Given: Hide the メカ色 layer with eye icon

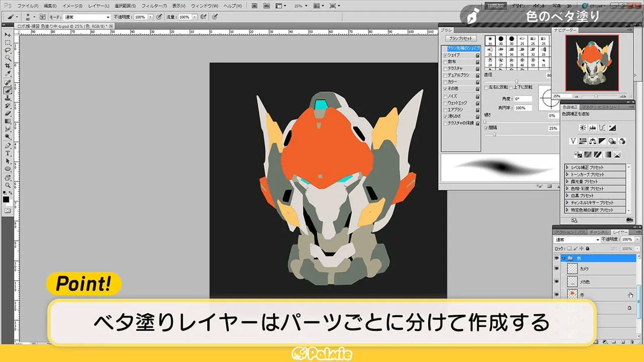Looking at the screenshot, I should pyautogui.click(x=556, y=281).
